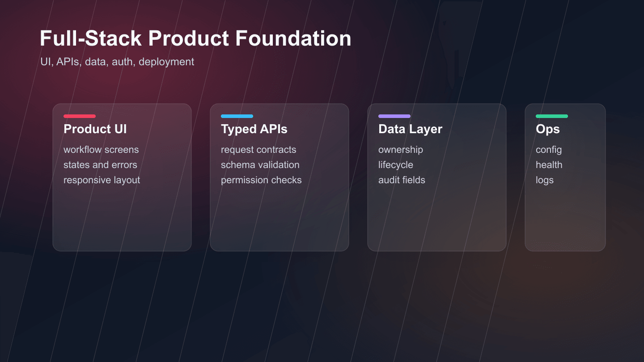Screen dimensions: 644x362
Task: Click the "states and errors" line
Action: click(x=100, y=165)
